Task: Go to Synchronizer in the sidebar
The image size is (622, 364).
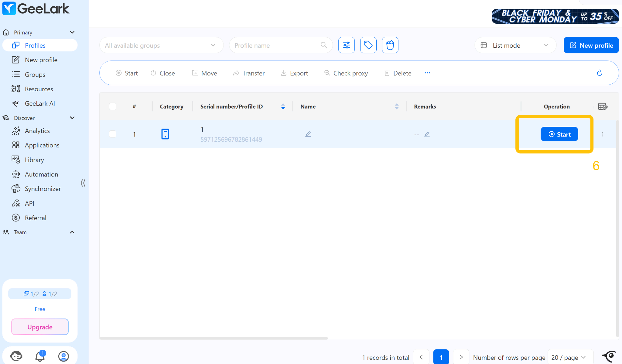Action: pos(43,189)
